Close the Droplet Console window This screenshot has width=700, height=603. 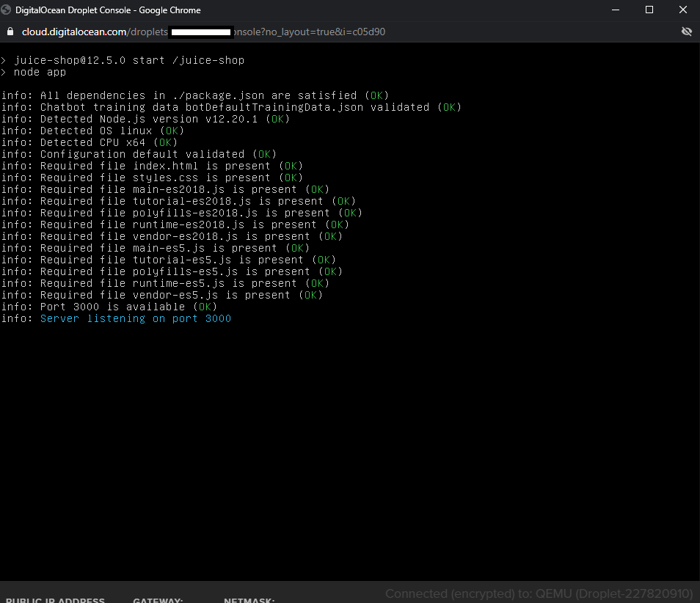683,10
